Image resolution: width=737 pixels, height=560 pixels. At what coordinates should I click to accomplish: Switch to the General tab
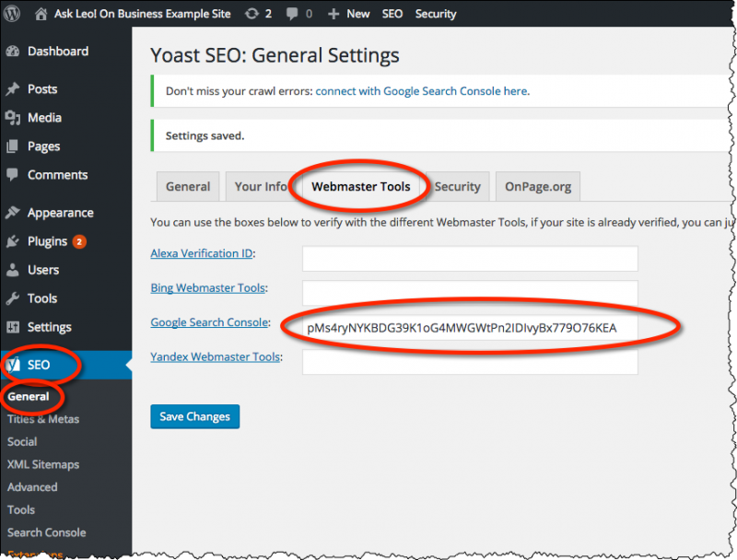pyautogui.click(x=188, y=186)
